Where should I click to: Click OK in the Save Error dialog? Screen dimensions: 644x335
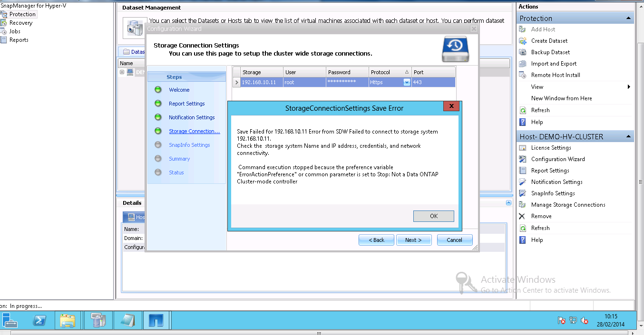coord(434,216)
